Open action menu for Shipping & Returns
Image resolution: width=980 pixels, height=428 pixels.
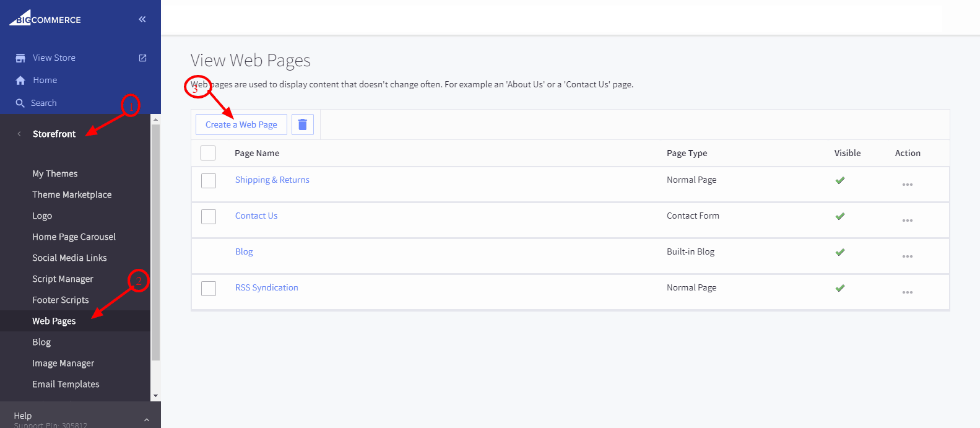coord(907,185)
